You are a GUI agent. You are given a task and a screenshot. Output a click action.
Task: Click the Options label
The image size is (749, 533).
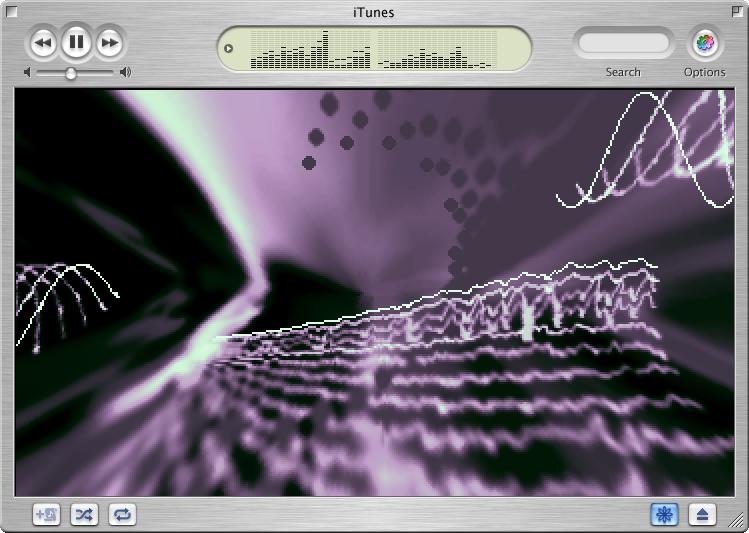pos(705,72)
